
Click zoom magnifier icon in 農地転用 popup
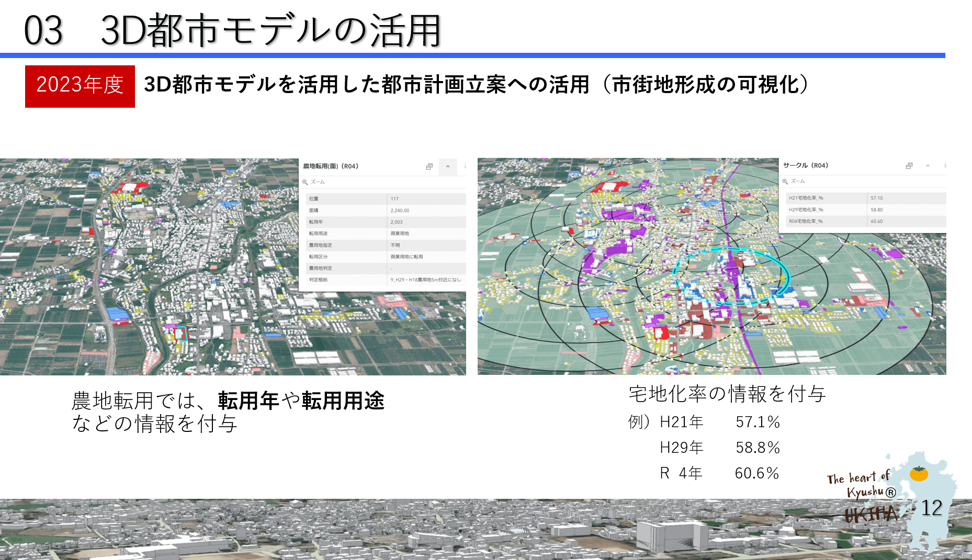(x=305, y=182)
